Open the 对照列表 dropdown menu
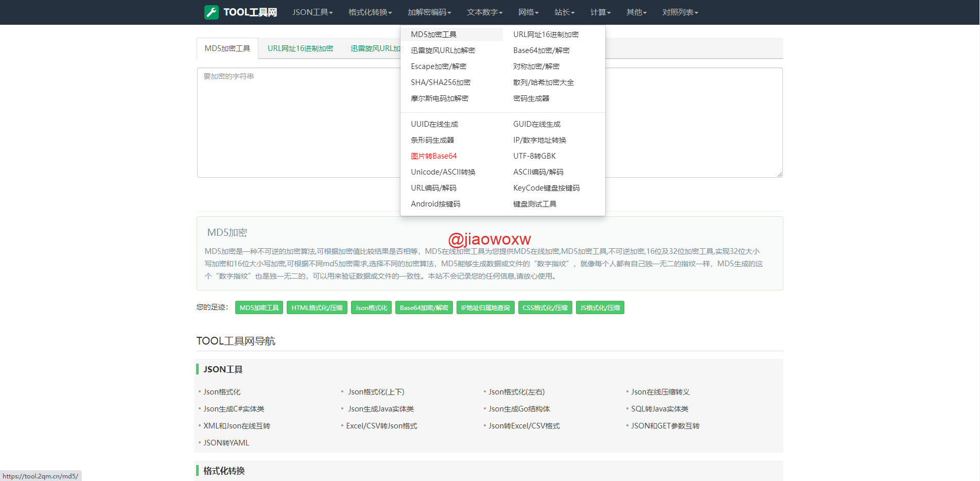980x481 pixels. click(680, 12)
